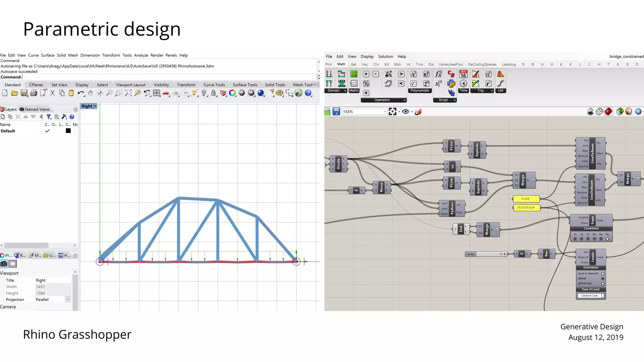Select the Multiplication operator component

tap(366, 93)
